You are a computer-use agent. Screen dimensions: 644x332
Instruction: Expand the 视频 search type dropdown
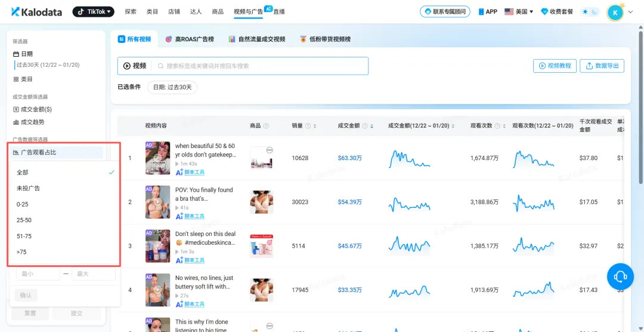point(134,66)
